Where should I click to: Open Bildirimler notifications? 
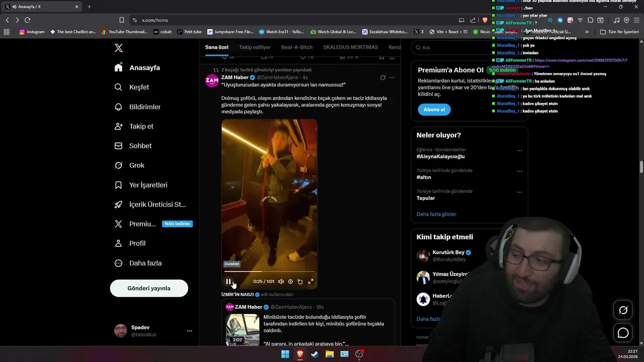click(x=137, y=107)
